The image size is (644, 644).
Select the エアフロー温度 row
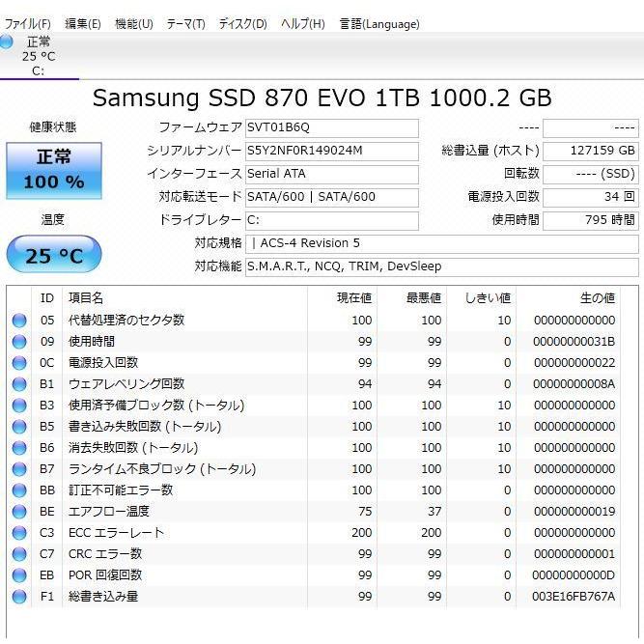tap(314, 512)
